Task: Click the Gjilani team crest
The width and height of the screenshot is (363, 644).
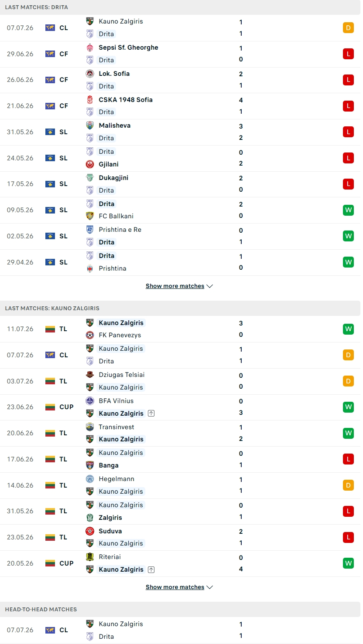Action: pyautogui.click(x=90, y=164)
